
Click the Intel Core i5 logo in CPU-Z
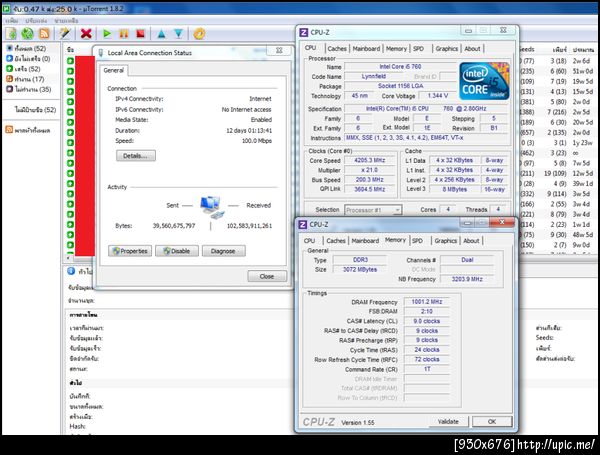click(x=484, y=81)
